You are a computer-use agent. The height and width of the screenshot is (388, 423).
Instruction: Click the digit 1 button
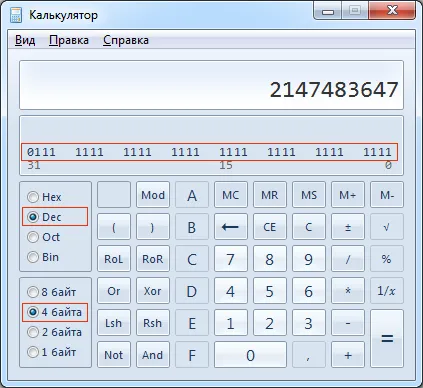(x=231, y=323)
